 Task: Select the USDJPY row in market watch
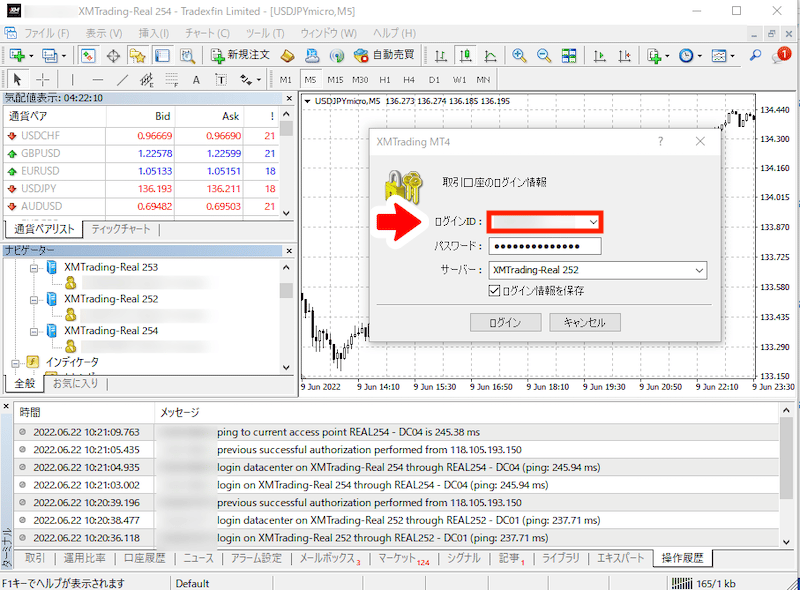[x=141, y=189]
